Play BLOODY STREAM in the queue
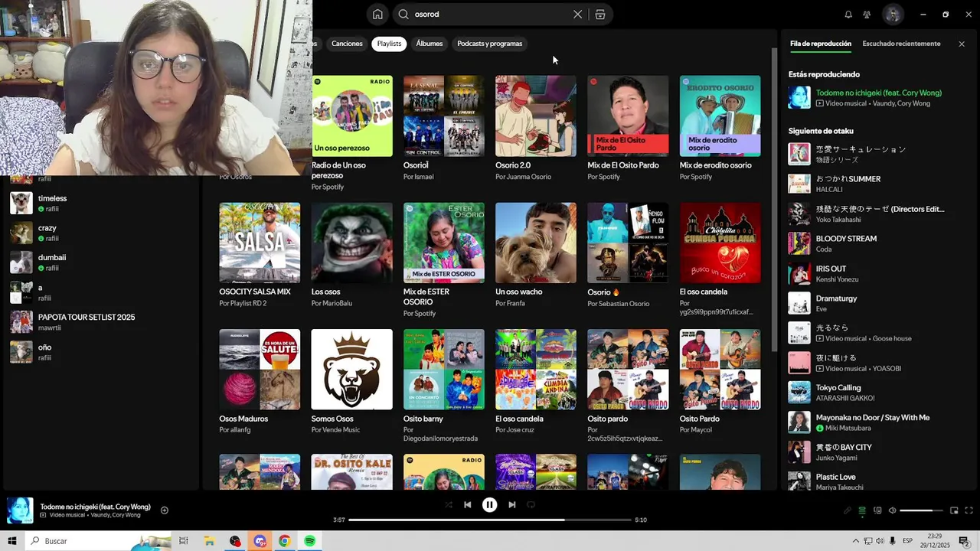The image size is (980, 551). coord(873,243)
